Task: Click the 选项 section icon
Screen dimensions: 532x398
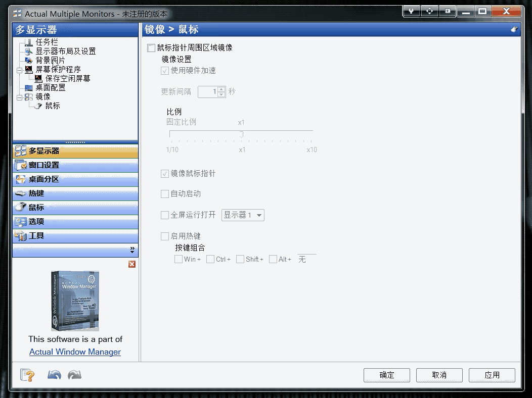Action: 21,222
